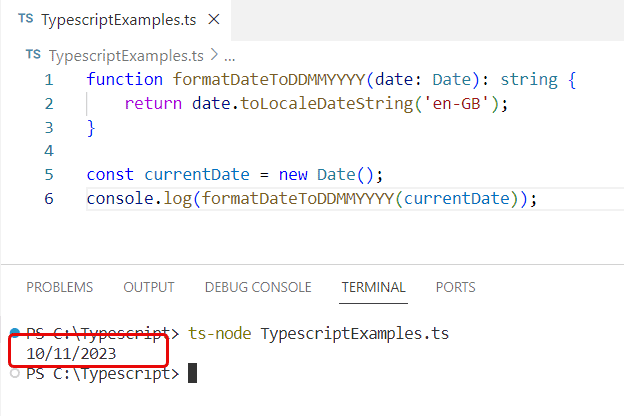The height and width of the screenshot is (416, 624).
Task: Click line number 1 in gutter
Action: click(49, 80)
